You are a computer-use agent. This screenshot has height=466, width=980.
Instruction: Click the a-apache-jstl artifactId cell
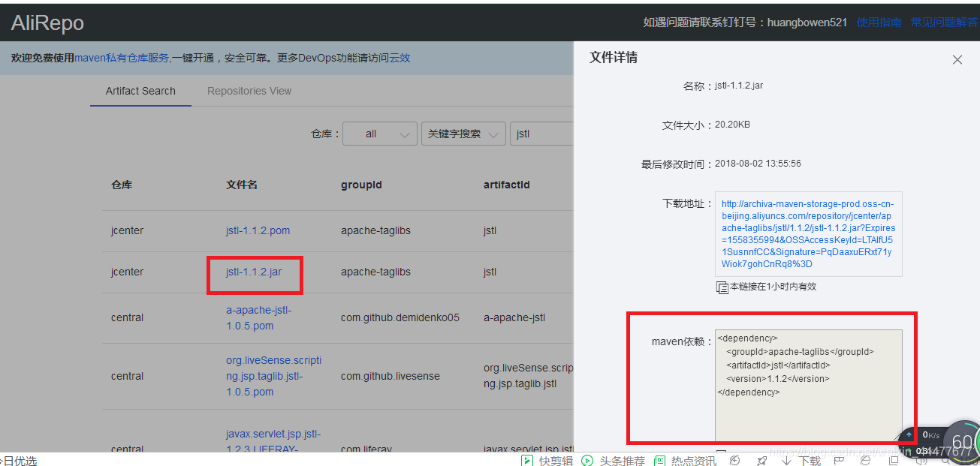(514, 317)
